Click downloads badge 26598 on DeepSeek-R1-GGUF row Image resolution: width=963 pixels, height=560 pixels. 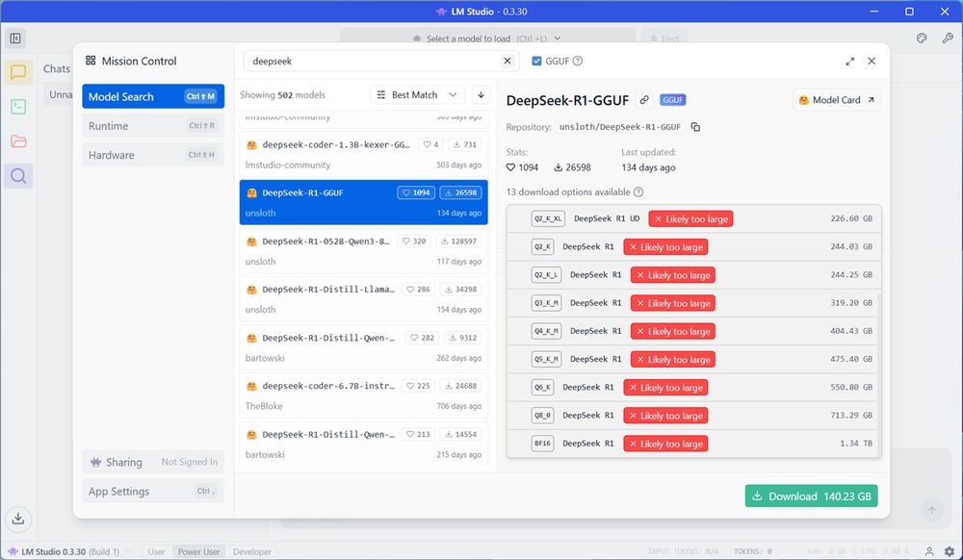pyautogui.click(x=460, y=192)
